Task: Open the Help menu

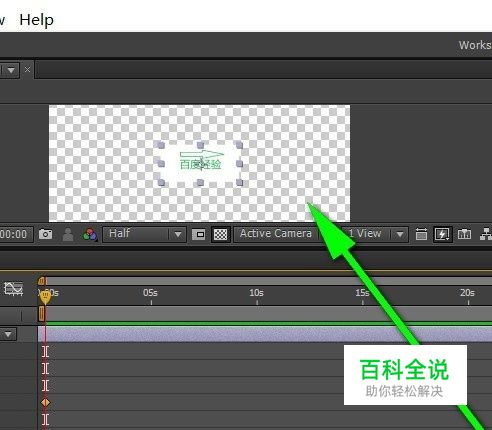Action: pyautogui.click(x=36, y=20)
